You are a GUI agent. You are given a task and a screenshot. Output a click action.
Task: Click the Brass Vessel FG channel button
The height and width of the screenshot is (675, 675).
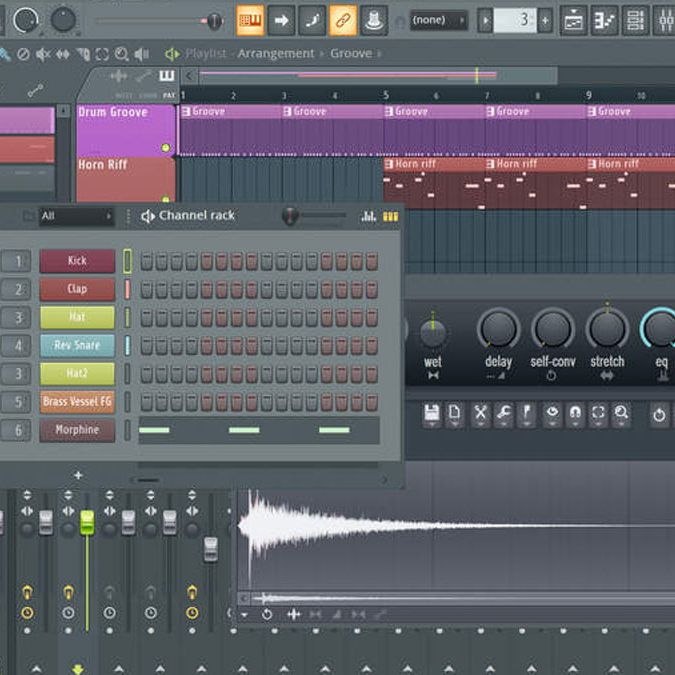coord(77,402)
